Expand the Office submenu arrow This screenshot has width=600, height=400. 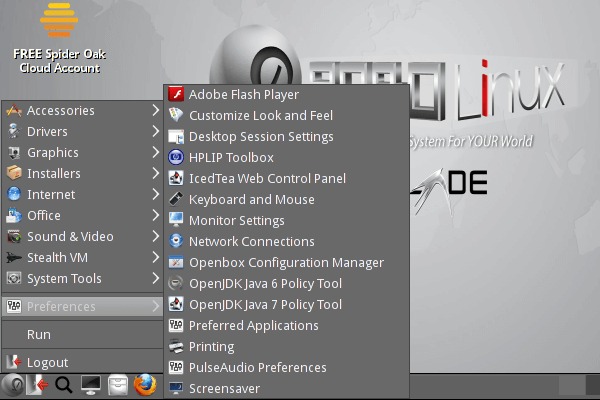pos(155,215)
